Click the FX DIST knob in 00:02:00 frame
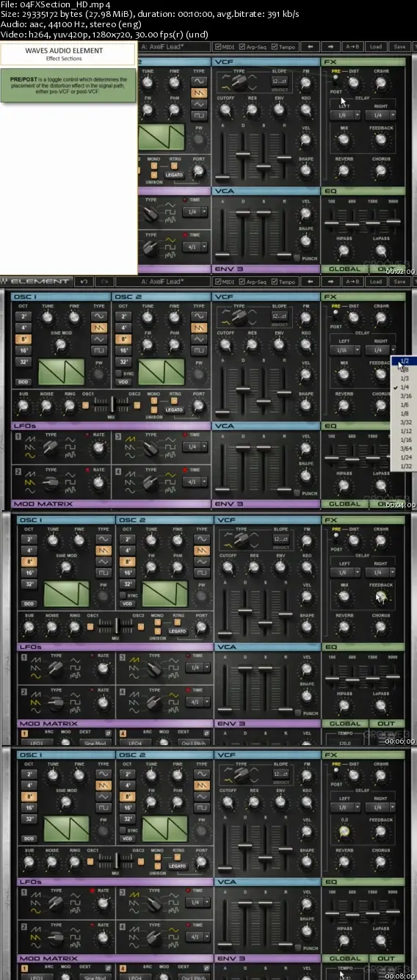417x980 pixels. coord(355,81)
